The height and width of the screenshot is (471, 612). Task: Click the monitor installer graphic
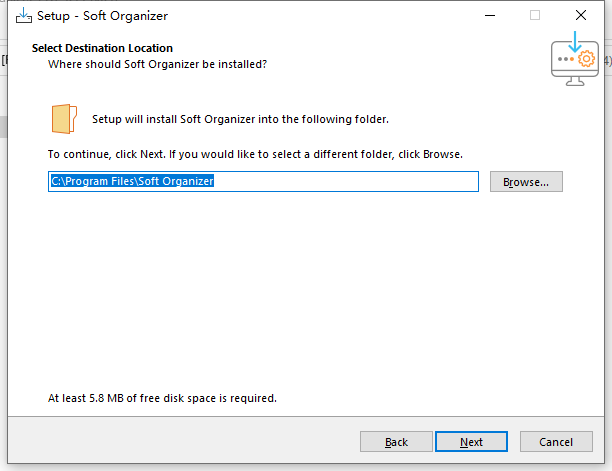575,59
